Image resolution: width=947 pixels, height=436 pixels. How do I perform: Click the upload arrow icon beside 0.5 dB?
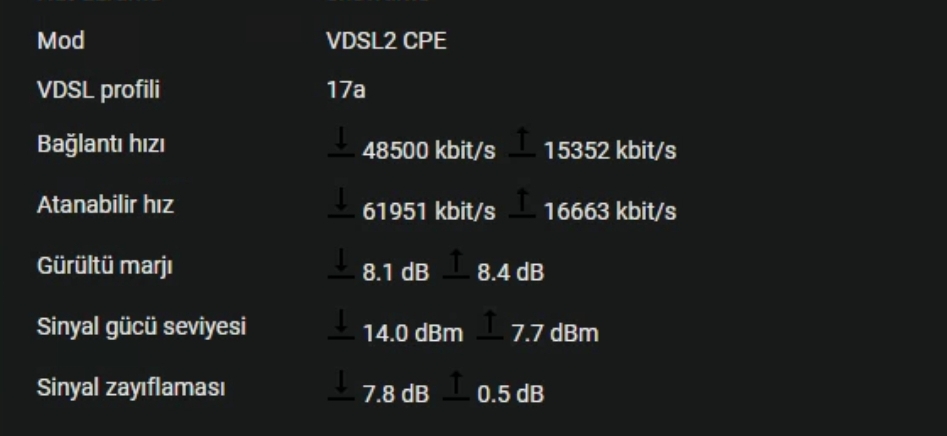coord(456,385)
